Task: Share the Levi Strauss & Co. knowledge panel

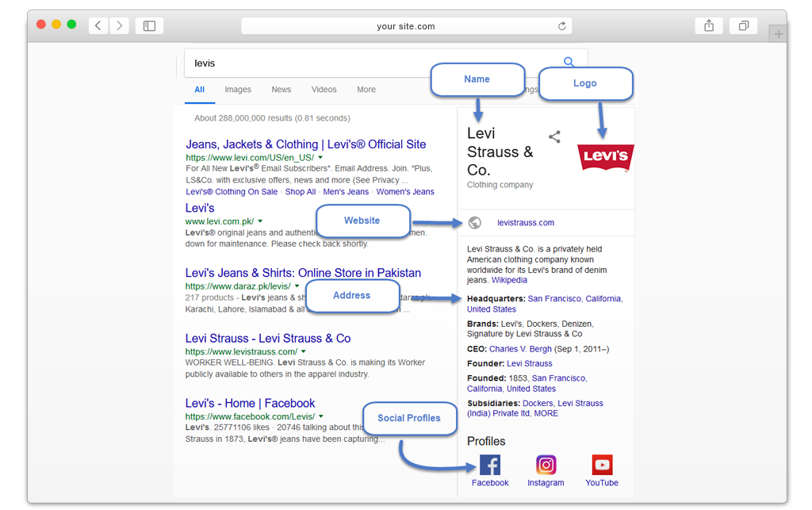Action: coord(554,136)
